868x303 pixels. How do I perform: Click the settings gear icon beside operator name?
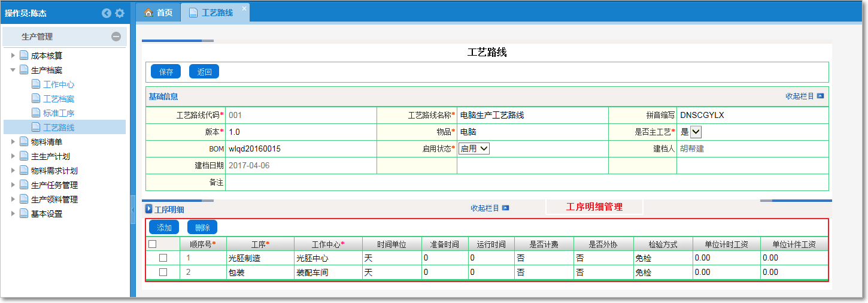(120, 13)
